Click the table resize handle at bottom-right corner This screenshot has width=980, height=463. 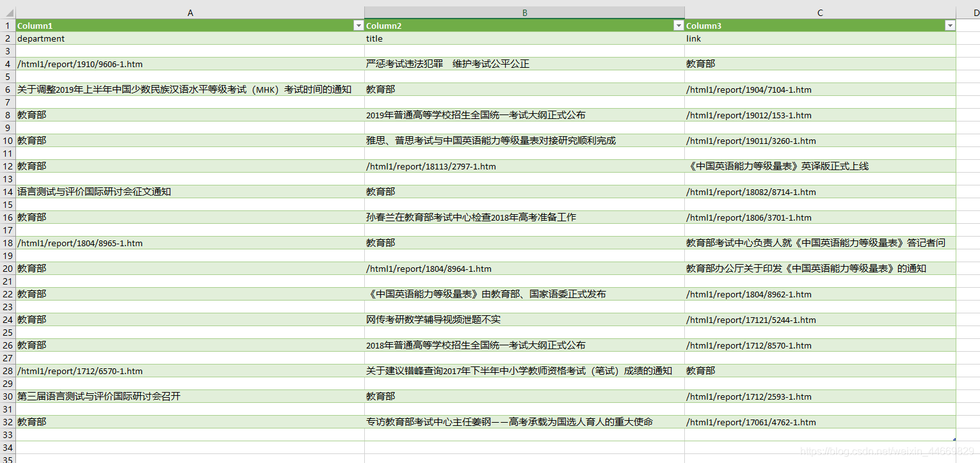(954, 439)
